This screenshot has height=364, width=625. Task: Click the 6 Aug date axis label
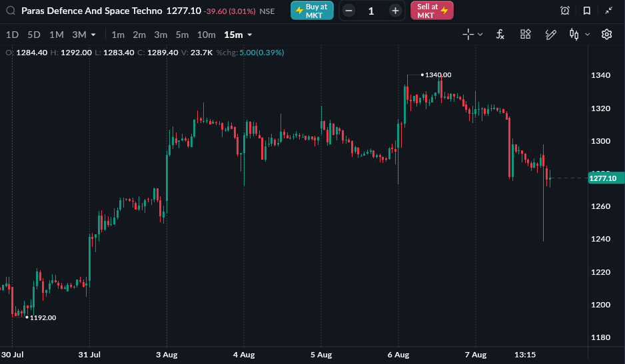(398, 355)
